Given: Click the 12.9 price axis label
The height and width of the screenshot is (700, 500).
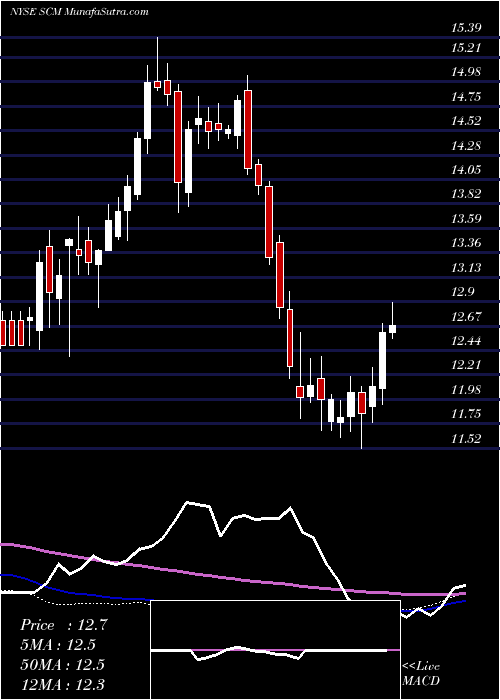Looking at the screenshot, I should [462, 292].
